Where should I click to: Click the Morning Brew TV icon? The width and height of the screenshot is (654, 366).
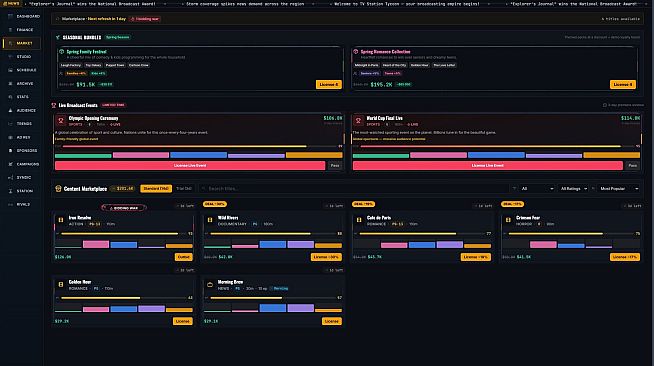click(210, 284)
